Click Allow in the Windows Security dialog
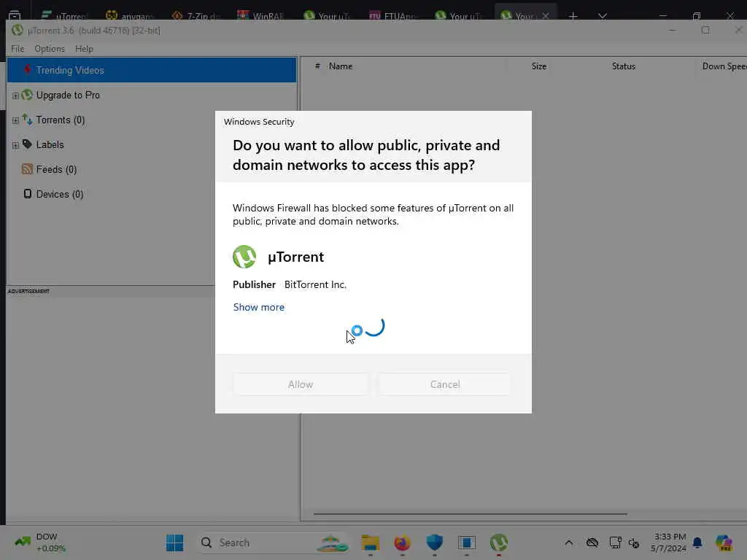Viewport: 747px width, 560px height. coord(300,384)
